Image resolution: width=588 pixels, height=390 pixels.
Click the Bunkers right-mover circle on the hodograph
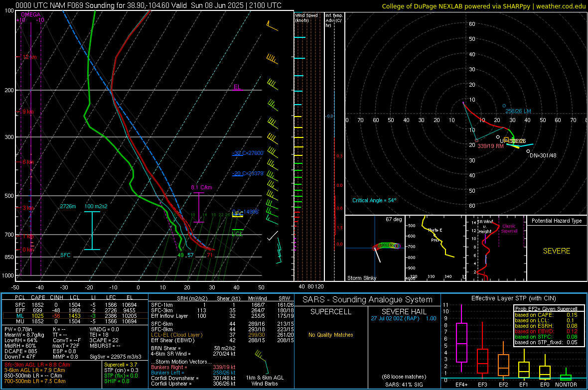[x=476, y=140]
